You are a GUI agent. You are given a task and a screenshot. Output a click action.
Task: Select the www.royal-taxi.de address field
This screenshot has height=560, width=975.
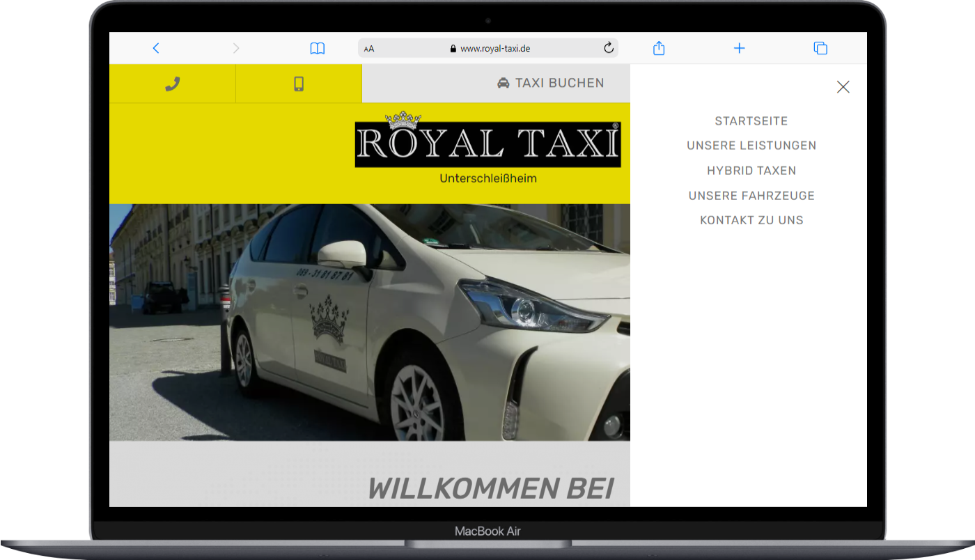coord(488,48)
